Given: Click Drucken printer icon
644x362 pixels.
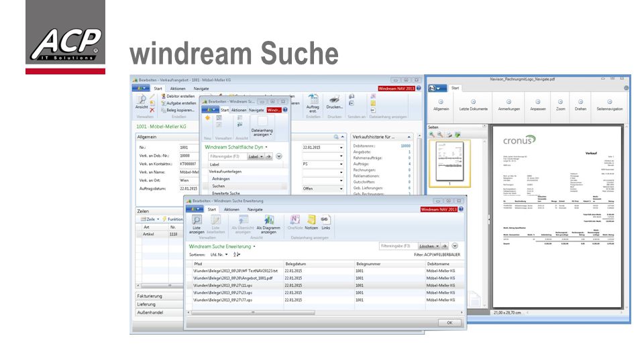Looking at the screenshot, I should (x=334, y=99).
